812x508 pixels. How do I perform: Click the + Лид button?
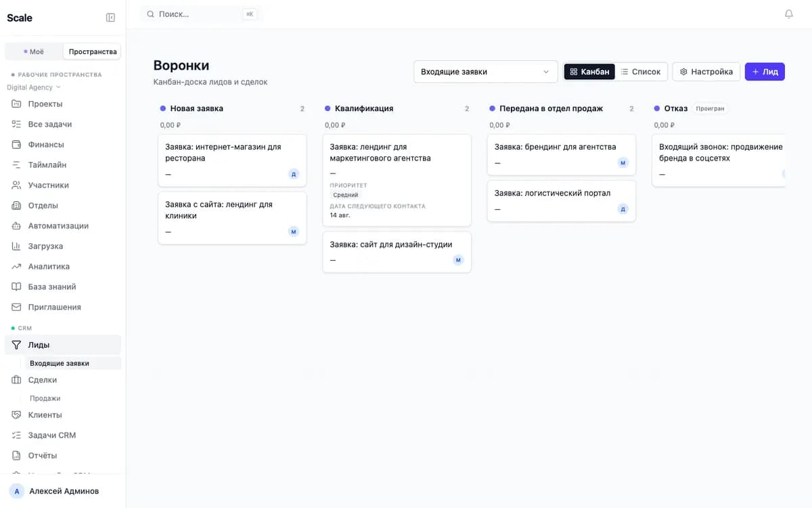(x=765, y=72)
